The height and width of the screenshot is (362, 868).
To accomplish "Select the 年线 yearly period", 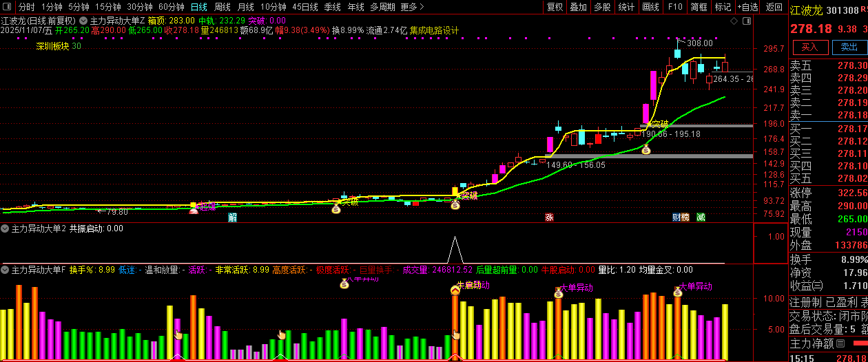I will coord(355,7).
